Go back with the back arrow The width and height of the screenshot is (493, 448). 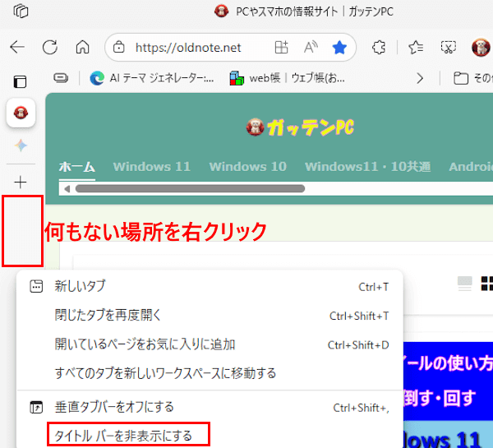17,47
